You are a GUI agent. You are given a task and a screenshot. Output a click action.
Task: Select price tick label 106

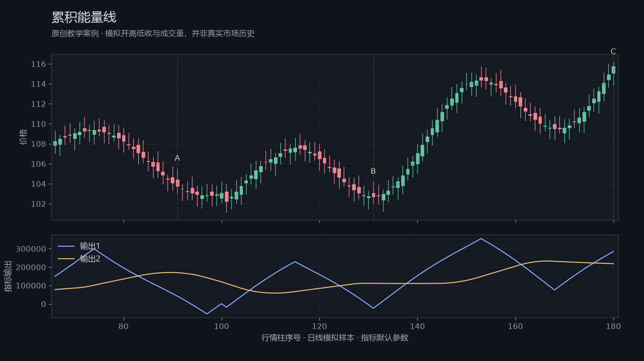[x=38, y=164]
